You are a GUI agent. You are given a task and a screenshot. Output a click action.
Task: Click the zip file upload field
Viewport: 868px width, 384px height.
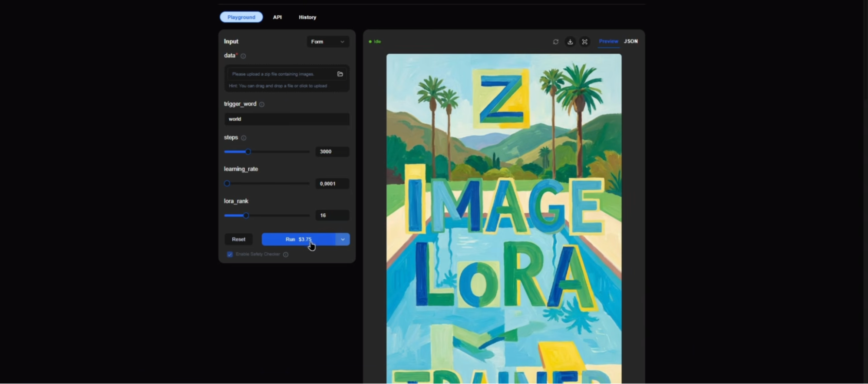tap(287, 74)
